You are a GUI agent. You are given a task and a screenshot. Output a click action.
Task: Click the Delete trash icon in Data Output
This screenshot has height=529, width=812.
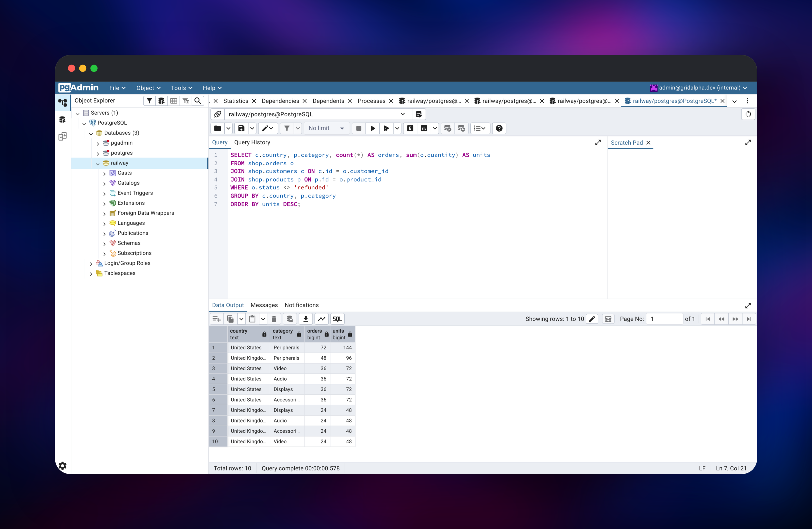(x=274, y=319)
